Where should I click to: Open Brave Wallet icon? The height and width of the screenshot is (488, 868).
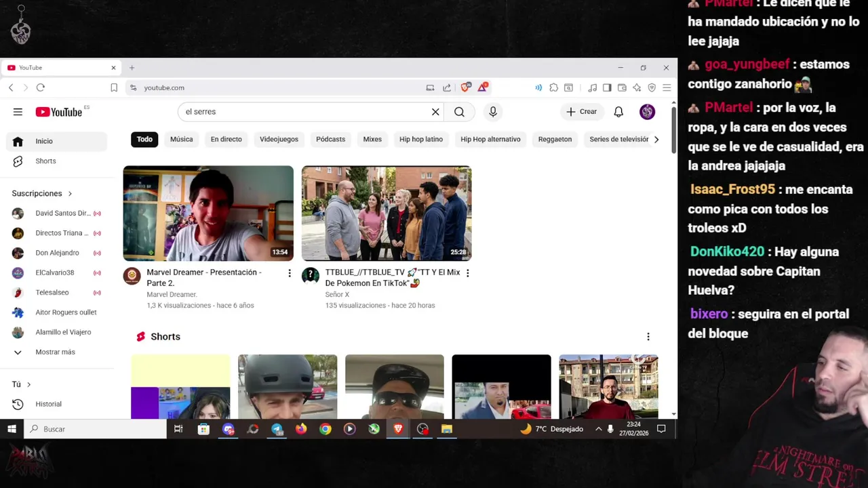pyautogui.click(x=622, y=87)
